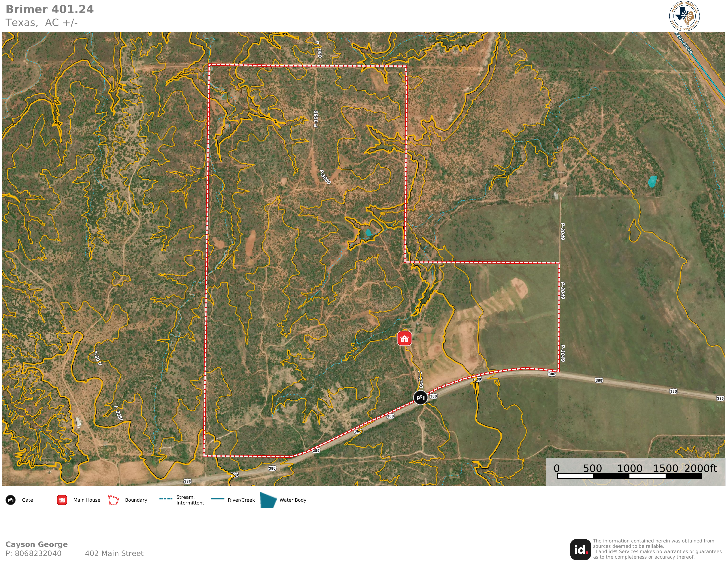Click the '2000ft' scale label
The image size is (728, 563).
click(x=701, y=468)
